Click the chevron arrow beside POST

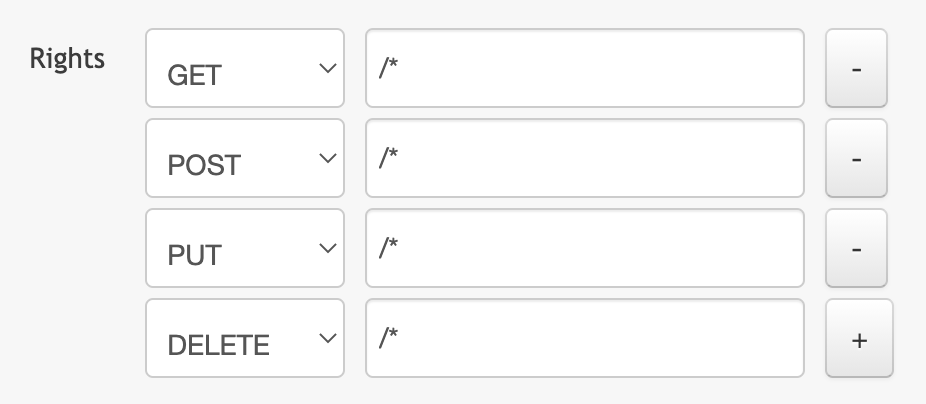[325, 158]
